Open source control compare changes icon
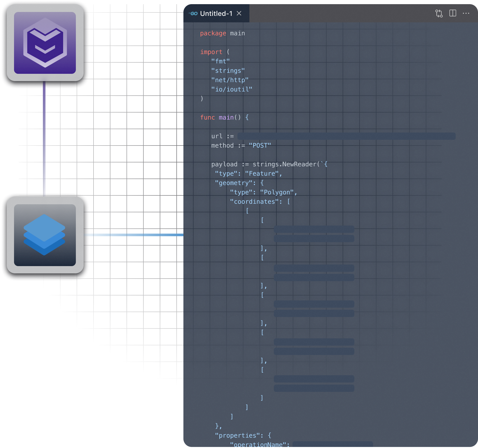The width and height of the screenshot is (478, 448). (439, 13)
